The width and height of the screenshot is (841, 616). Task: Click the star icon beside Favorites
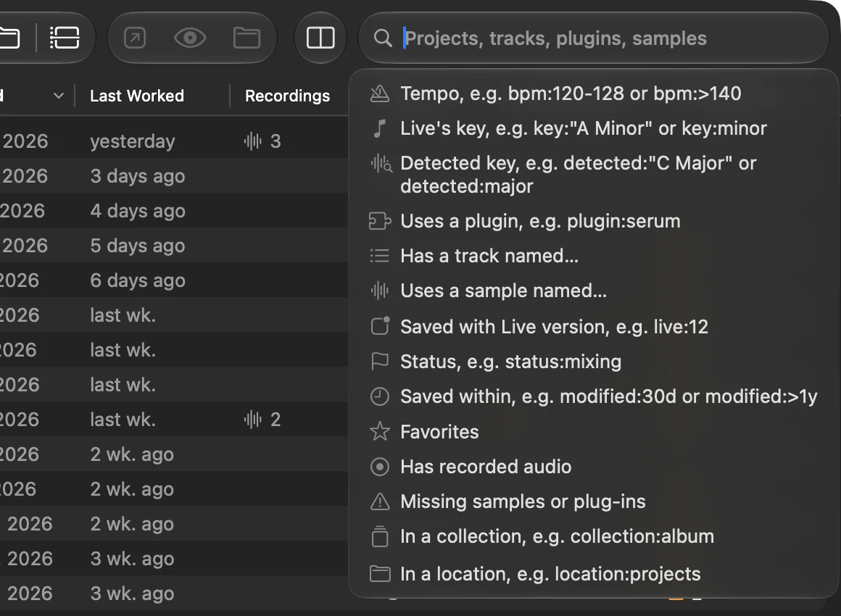pyautogui.click(x=380, y=432)
